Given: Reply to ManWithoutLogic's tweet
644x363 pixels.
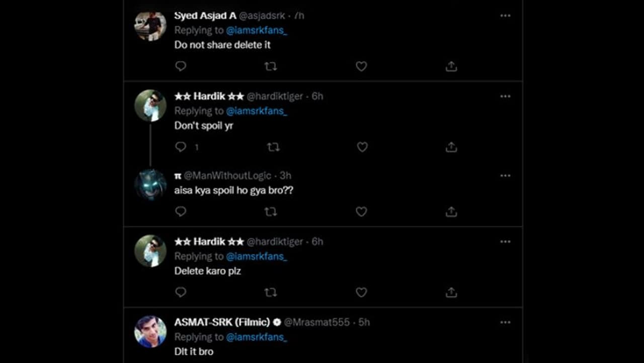Looking at the screenshot, I should tap(181, 212).
